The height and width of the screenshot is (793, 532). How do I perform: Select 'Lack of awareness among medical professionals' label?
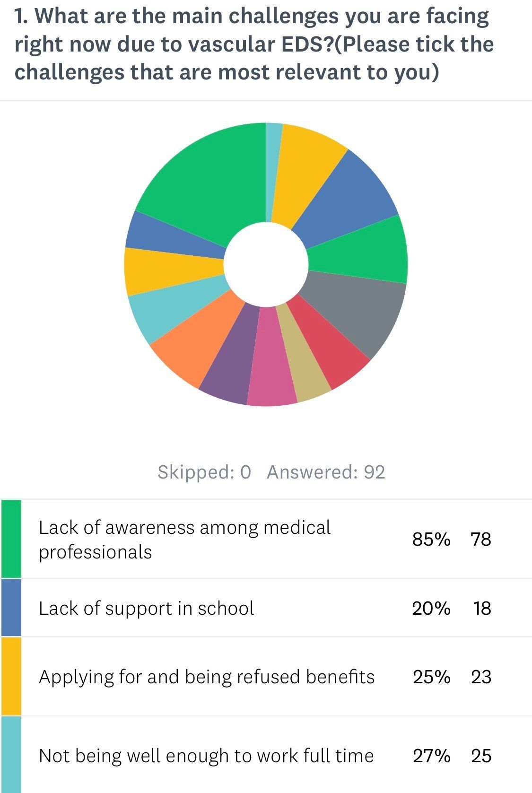[x=184, y=540]
